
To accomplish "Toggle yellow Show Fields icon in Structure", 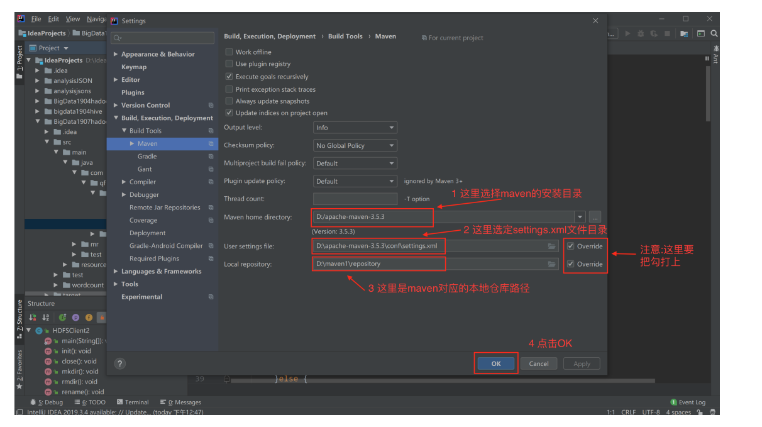I will [x=88, y=317].
